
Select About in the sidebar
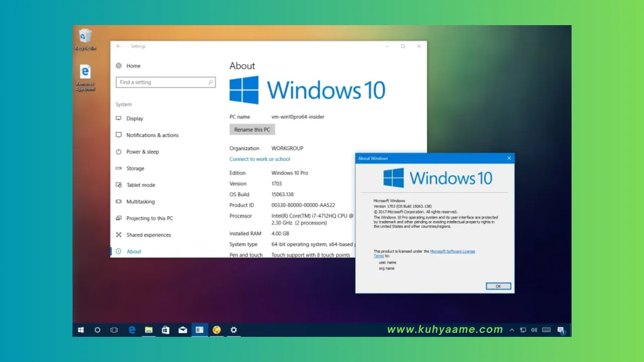pos(128,251)
